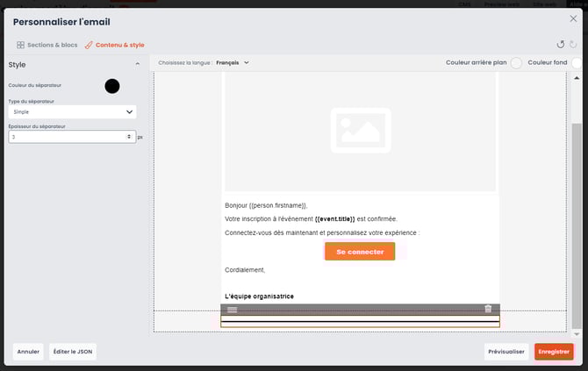Click the Annuler button
This screenshot has height=371, width=588.
pyautogui.click(x=28, y=352)
